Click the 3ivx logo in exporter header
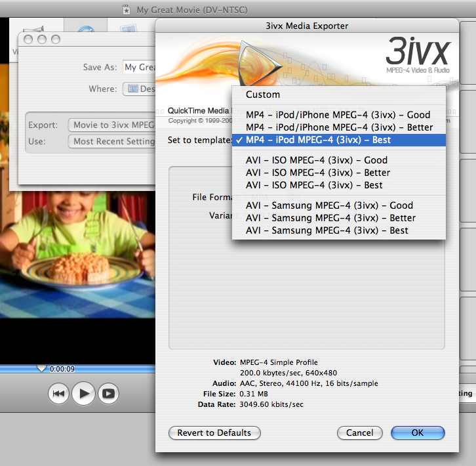The height and width of the screenshot is (466, 476). pyautogui.click(x=418, y=54)
